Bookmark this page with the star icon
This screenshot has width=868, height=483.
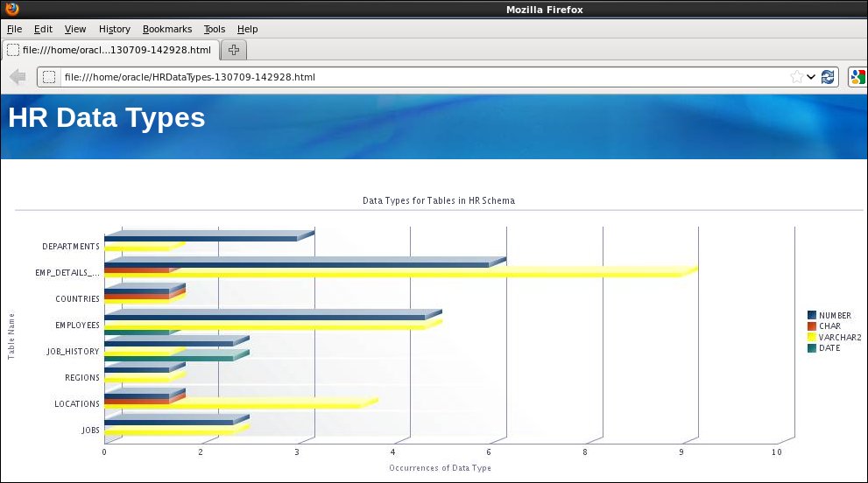click(x=796, y=77)
